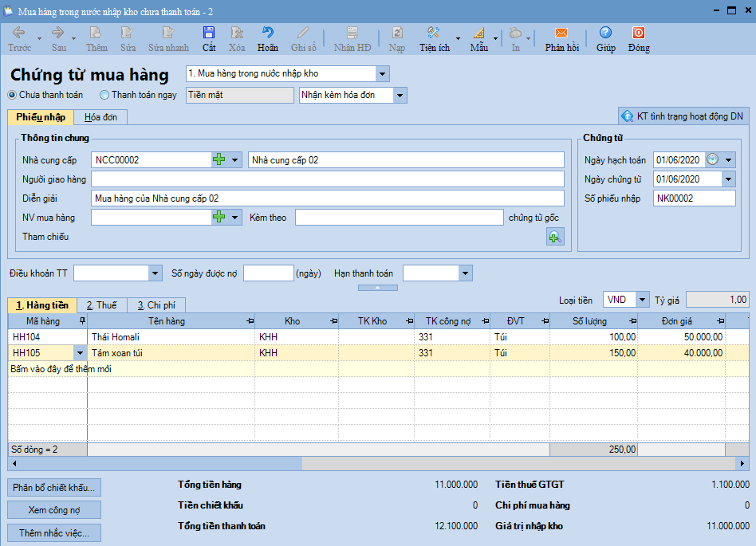Click the Tham chiếu add reference icon
This screenshot has height=546, width=756.
(555, 237)
